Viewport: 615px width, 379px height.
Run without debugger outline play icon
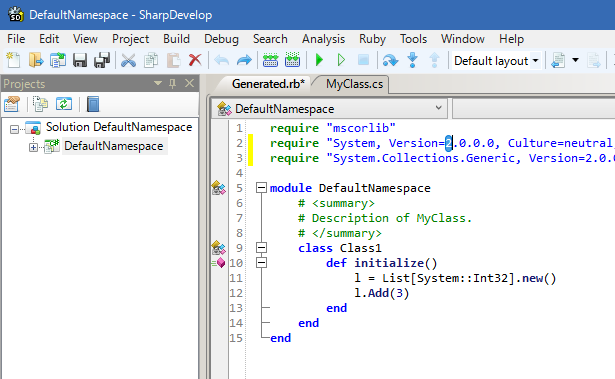[341, 60]
